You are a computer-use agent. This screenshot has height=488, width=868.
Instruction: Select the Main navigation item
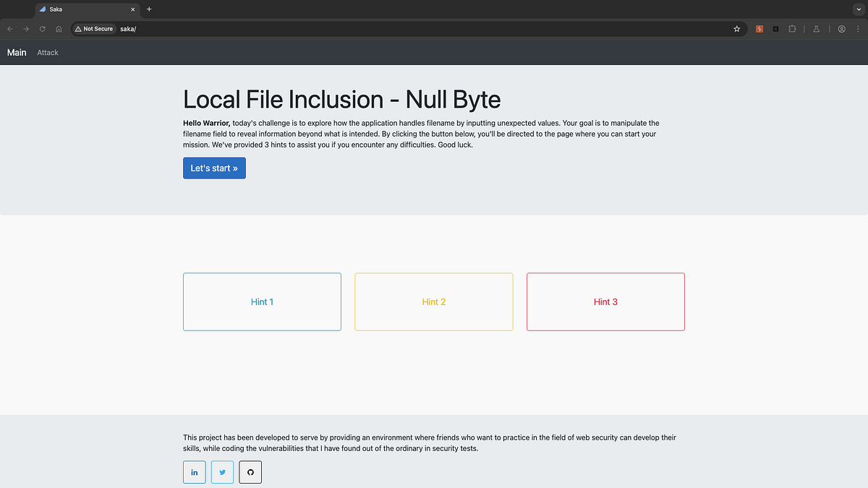[x=16, y=52]
